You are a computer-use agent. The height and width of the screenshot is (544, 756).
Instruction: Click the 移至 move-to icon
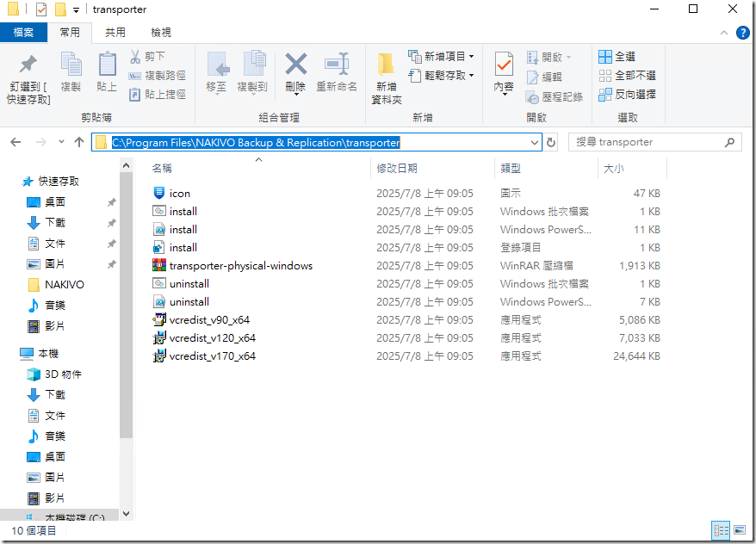point(218,65)
